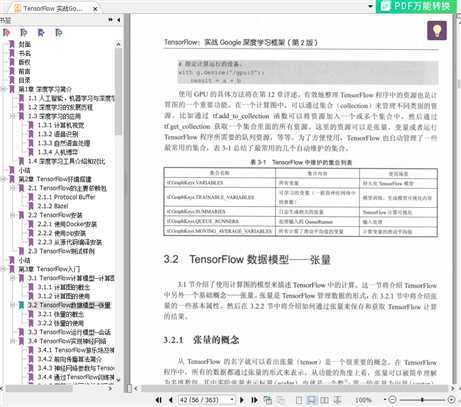Open bookmark 3.2.2 张量的使用
Screen dimensions: 461x407
61,323
